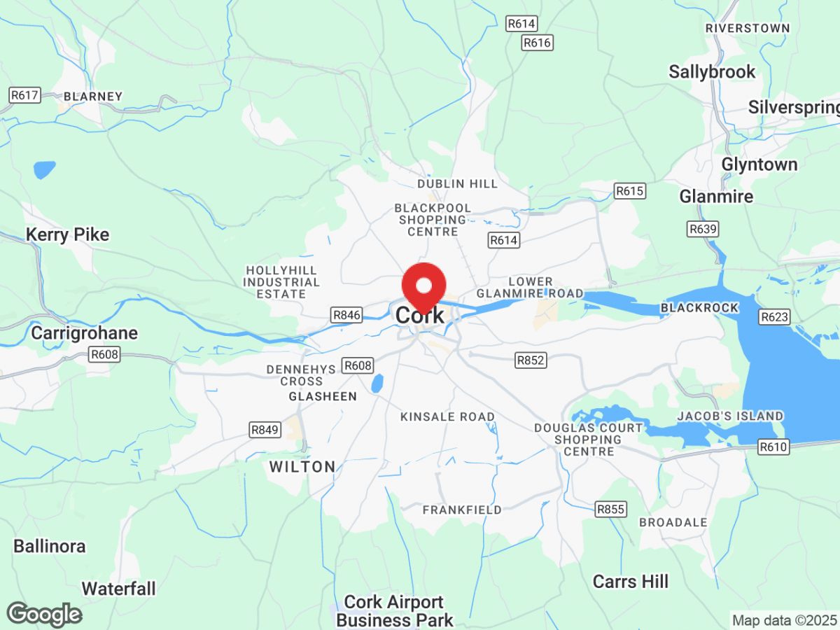Click the R610 road shield

(774, 447)
